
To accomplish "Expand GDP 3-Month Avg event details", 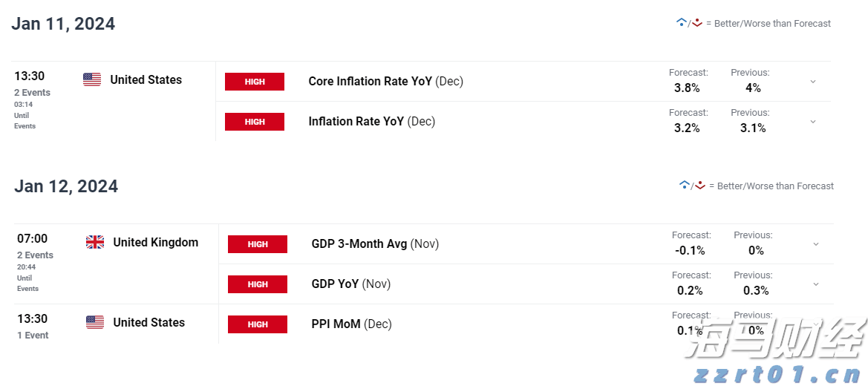I will point(816,244).
